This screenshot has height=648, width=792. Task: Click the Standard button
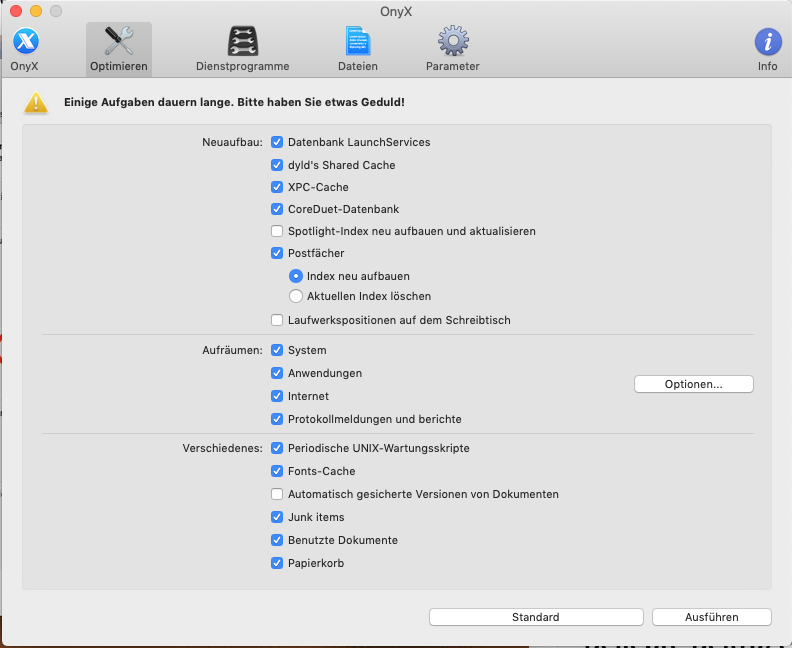click(535, 617)
